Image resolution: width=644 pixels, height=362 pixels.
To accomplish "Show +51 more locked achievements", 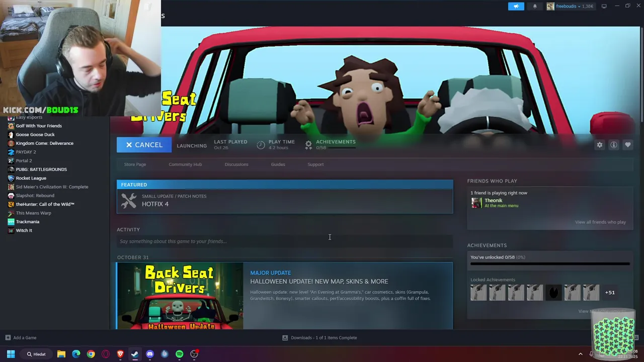I will click(x=610, y=293).
